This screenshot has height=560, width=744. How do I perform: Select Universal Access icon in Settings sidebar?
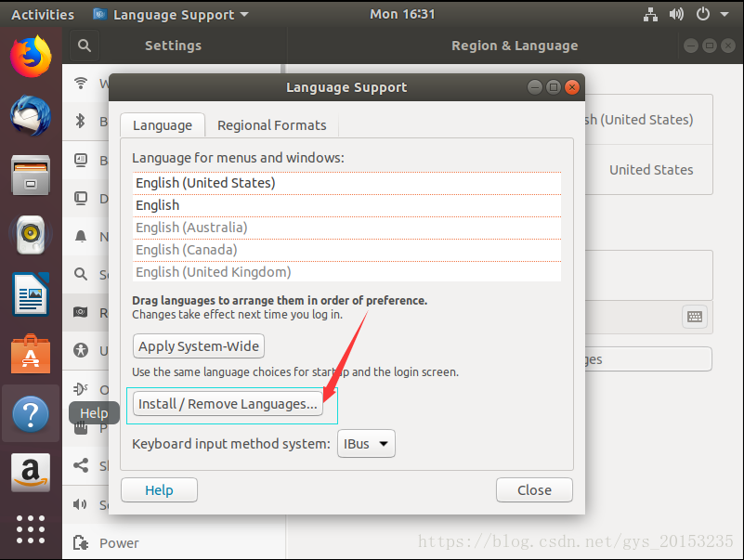81,350
